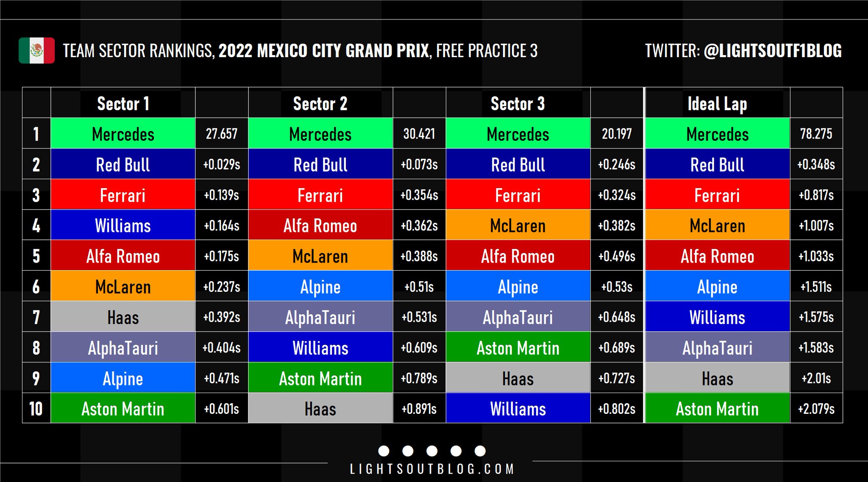Click the last white dot indicator
The width and height of the screenshot is (868, 482).
[x=480, y=451]
